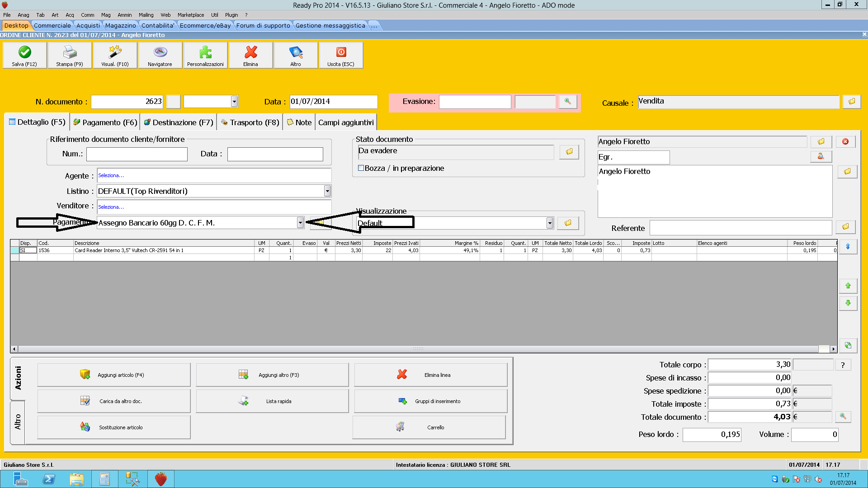Open PowerShell from the taskbar

point(49,479)
